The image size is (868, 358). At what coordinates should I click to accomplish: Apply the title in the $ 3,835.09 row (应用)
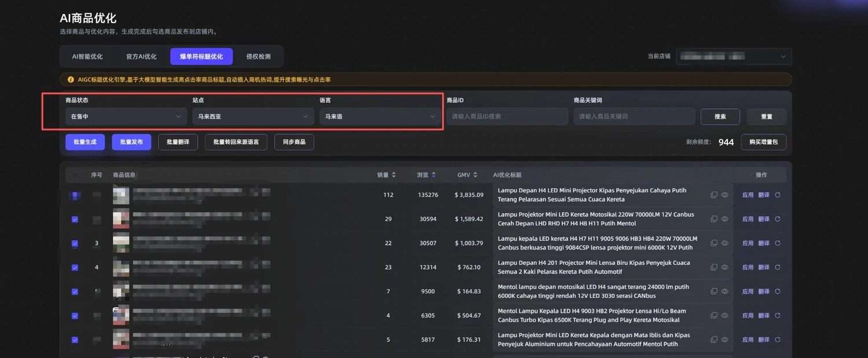pyautogui.click(x=748, y=195)
